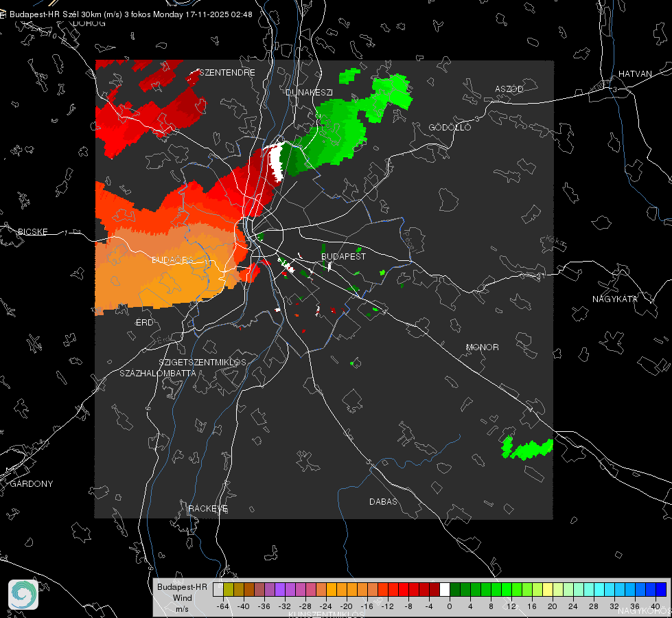Click the legend title Budapest-HR

(x=182, y=586)
